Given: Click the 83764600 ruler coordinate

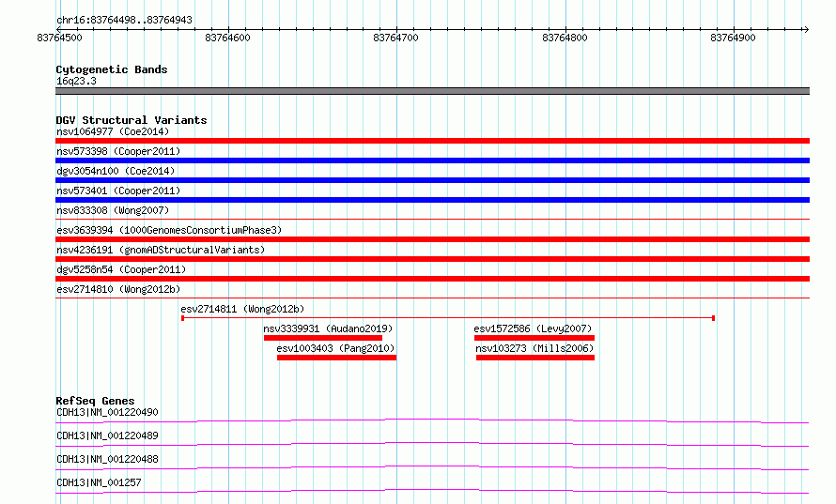Looking at the screenshot, I should (x=227, y=38).
